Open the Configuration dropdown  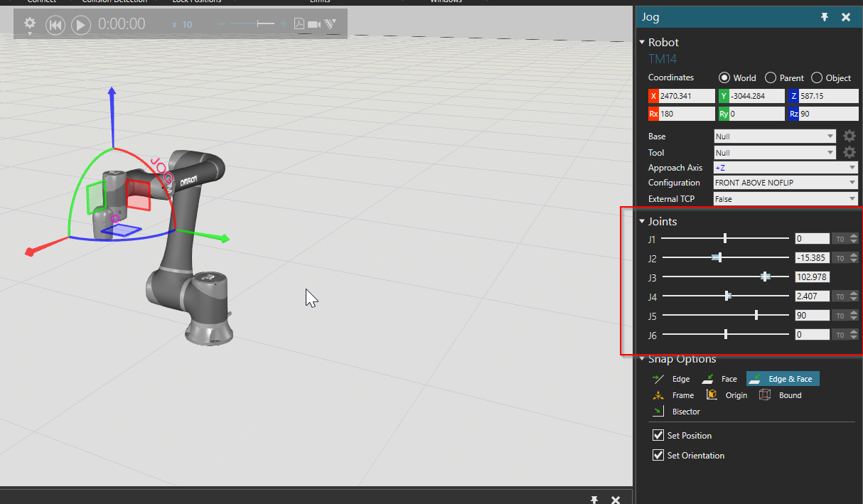[786, 183]
